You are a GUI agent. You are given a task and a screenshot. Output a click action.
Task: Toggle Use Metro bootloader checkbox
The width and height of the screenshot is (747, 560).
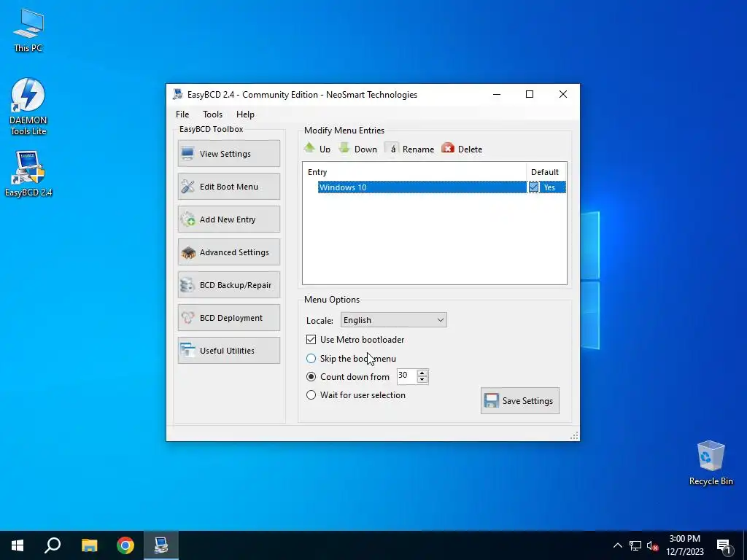coord(311,340)
